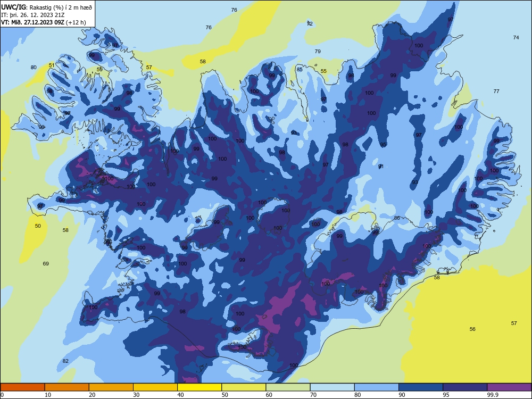This screenshot has width=532, height=399.
Task: Click the map humidity value 95 in the northeast interior
Action: click(383, 145)
